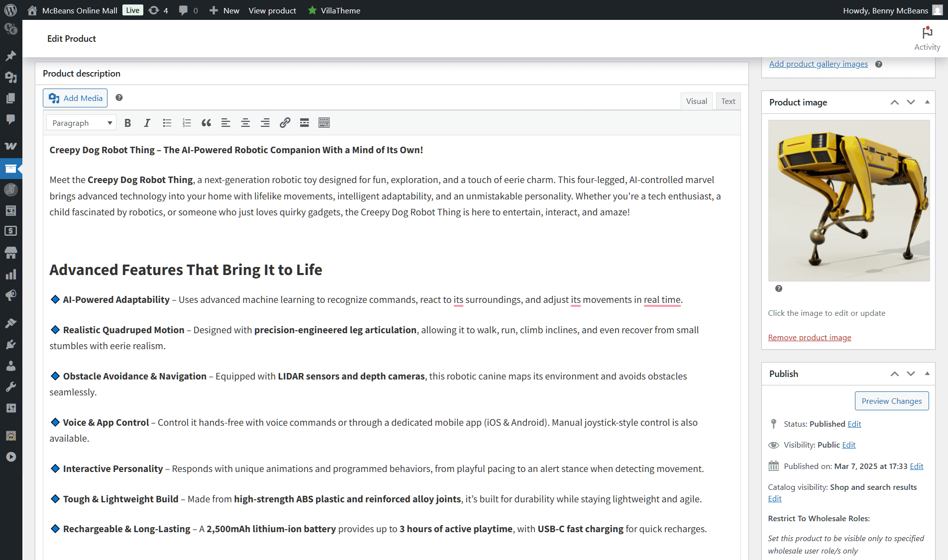Open the Paragraph format dropdown
The height and width of the screenshot is (560, 948).
click(81, 123)
